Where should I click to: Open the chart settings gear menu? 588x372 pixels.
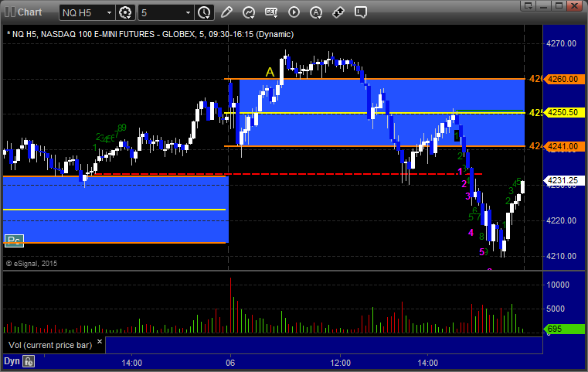125,12
